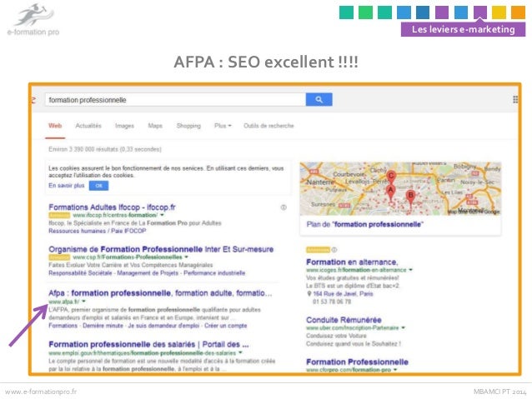
Task: Click www.e-formationpro.fr footer link
Action: point(41,392)
